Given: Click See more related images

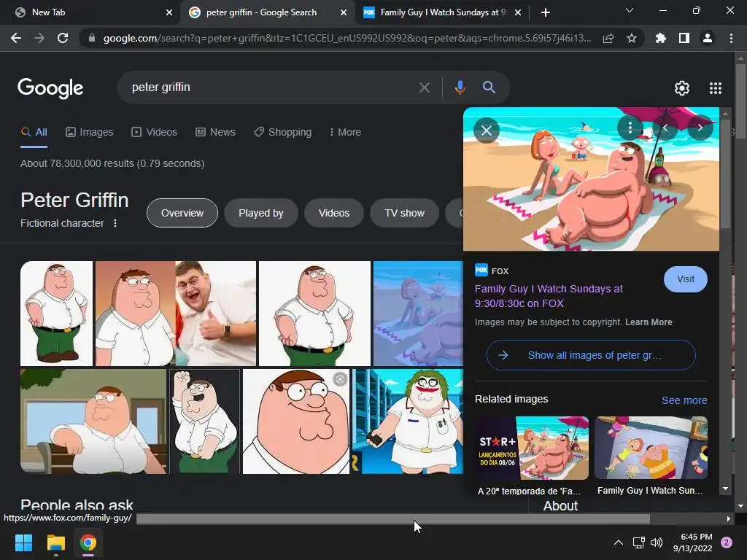Looking at the screenshot, I should tap(684, 400).
